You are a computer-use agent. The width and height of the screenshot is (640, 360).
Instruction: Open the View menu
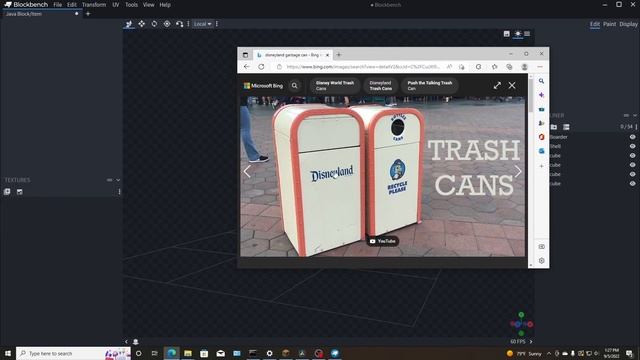click(149, 5)
